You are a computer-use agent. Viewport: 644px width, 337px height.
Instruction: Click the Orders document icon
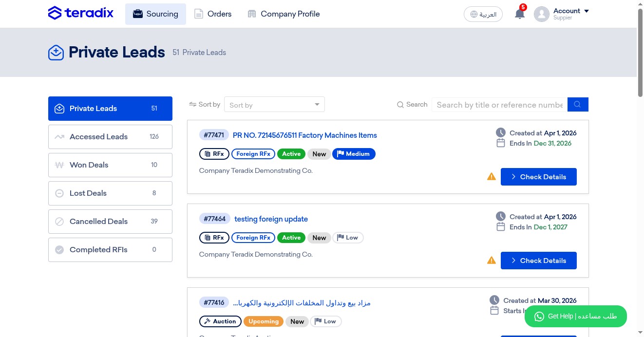click(198, 14)
